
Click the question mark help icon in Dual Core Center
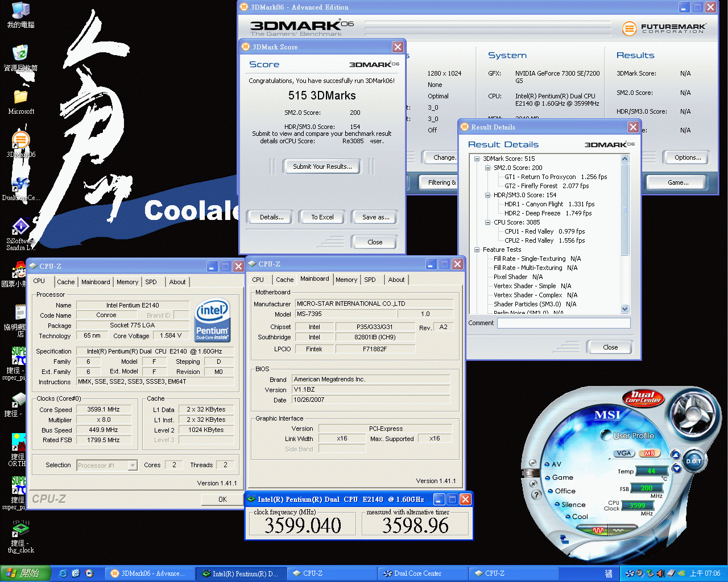(536, 494)
